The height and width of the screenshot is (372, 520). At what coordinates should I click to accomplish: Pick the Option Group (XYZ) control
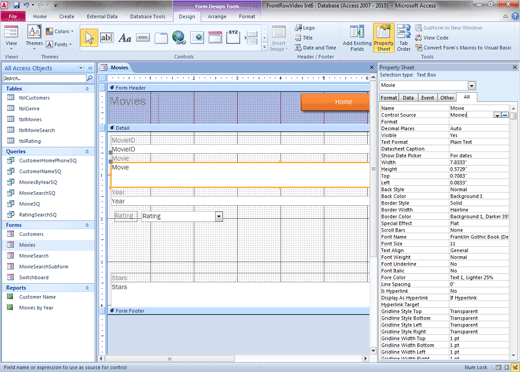pyautogui.click(x=233, y=37)
